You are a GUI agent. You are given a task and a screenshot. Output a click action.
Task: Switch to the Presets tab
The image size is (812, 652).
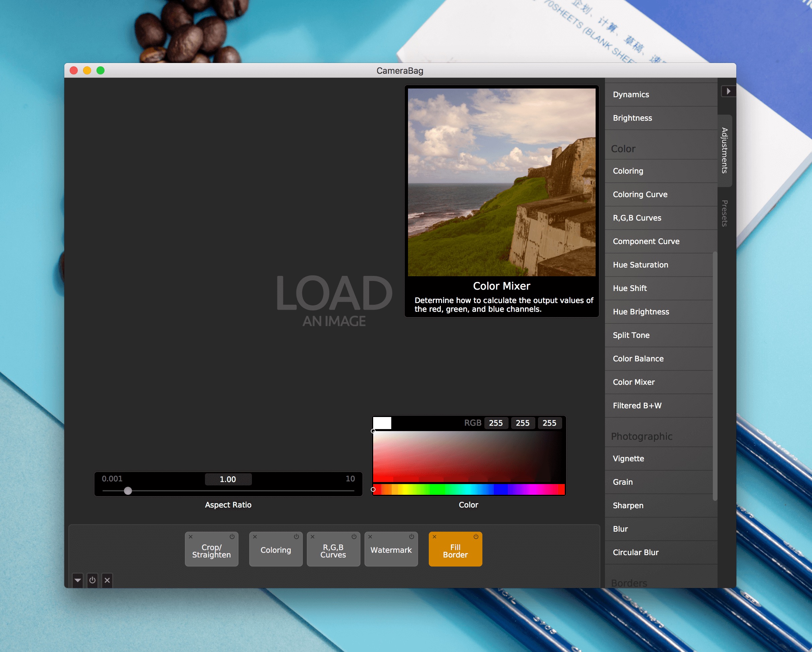coord(725,213)
